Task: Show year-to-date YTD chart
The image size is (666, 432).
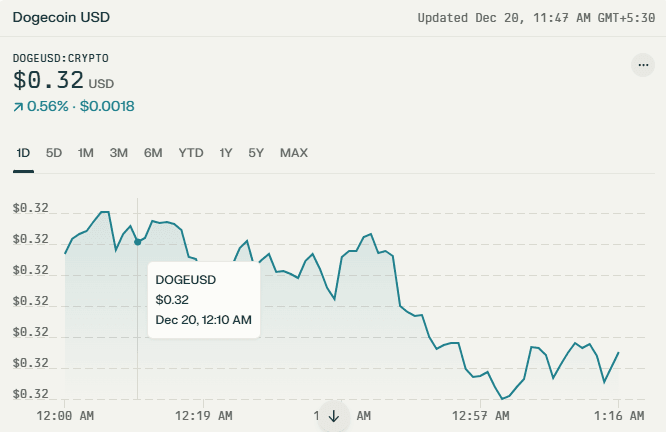Action: (191, 153)
